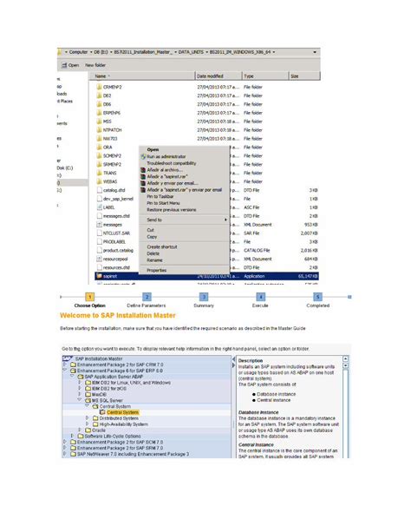Select the dev_sap_kernel file name

point(118,199)
